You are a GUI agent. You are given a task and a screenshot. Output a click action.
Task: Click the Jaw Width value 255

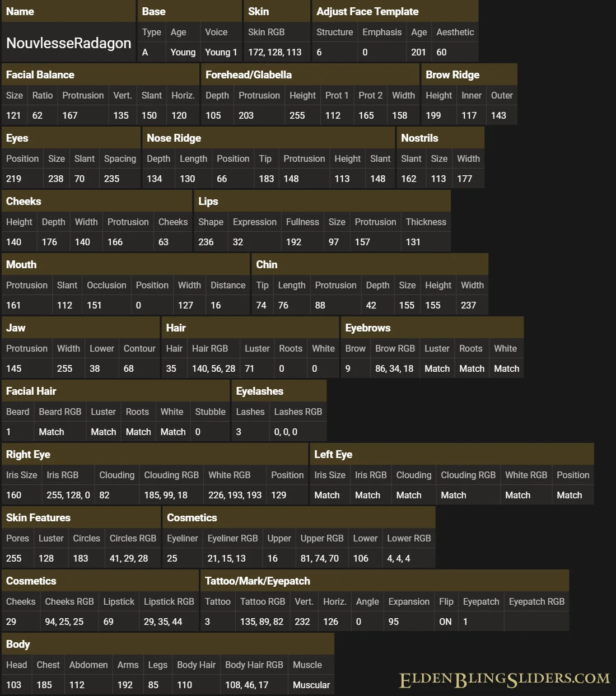(64, 368)
